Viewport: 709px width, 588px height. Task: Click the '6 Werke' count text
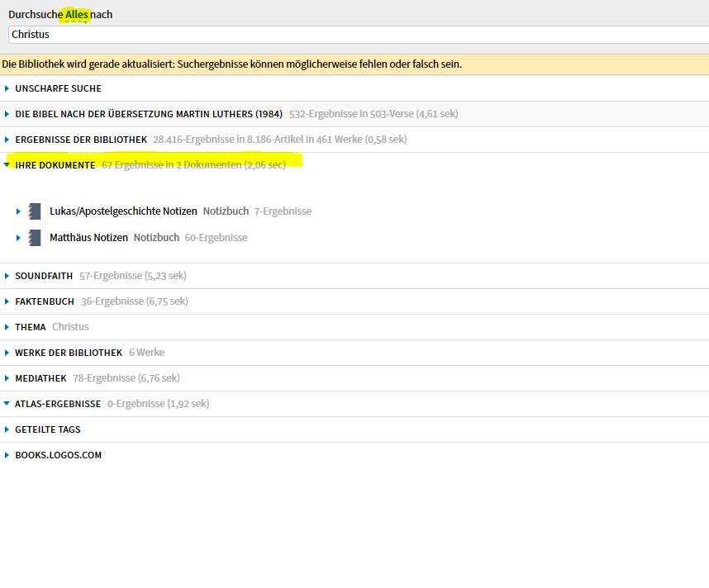coord(147,353)
